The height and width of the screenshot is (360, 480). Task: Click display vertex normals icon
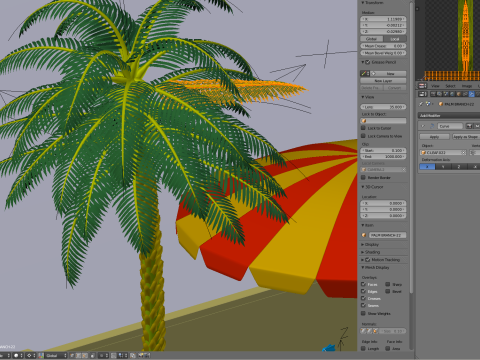click(x=363, y=331)
